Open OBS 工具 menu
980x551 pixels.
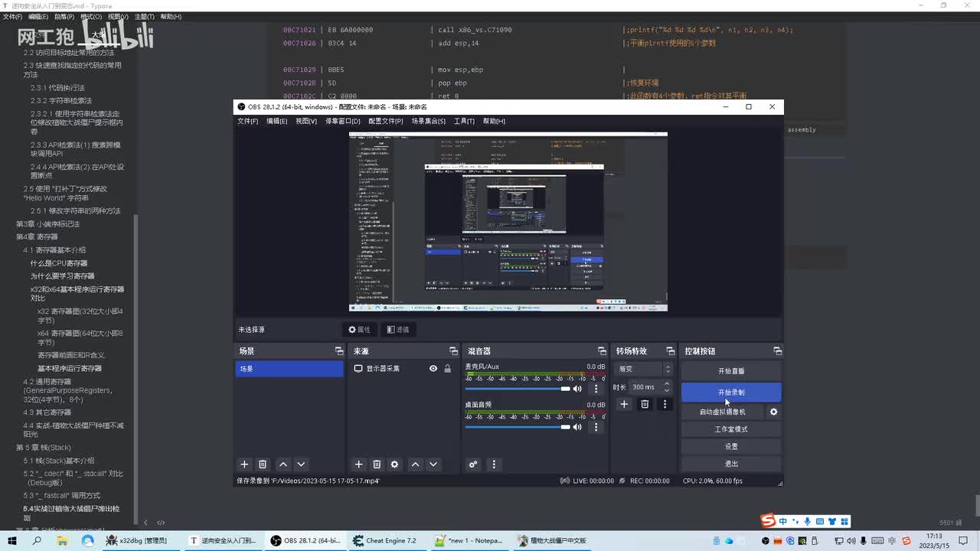pos(464,121)
